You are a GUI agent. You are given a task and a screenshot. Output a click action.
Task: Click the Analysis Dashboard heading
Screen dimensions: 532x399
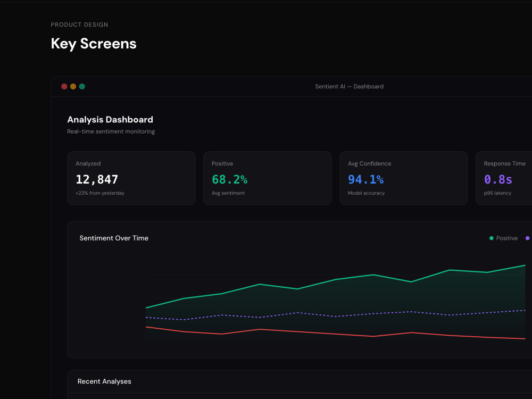click(110, 119)
